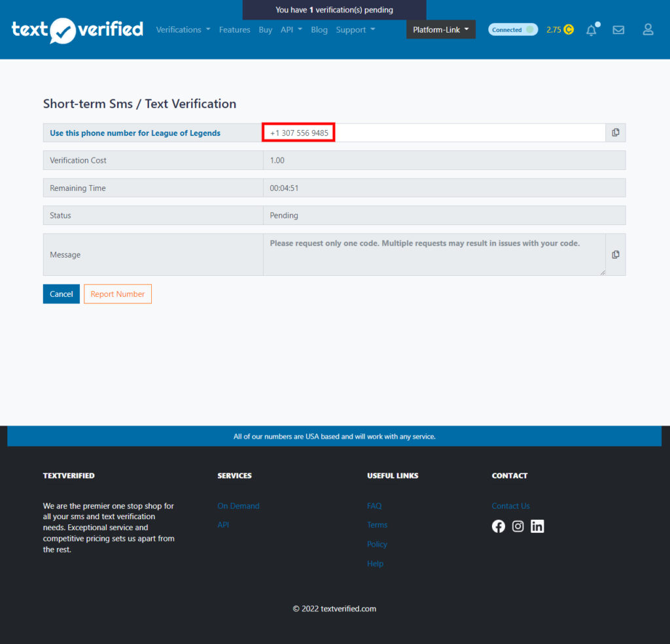
Task: Click the Report Number button
Action: [x=118, y=294]
